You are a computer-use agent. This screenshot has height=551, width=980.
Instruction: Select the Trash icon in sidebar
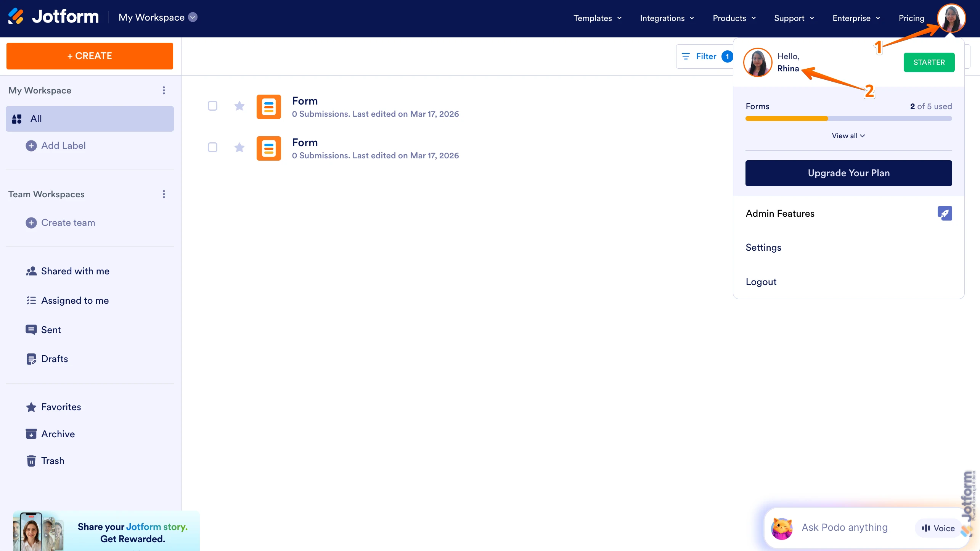click(31, 461)
